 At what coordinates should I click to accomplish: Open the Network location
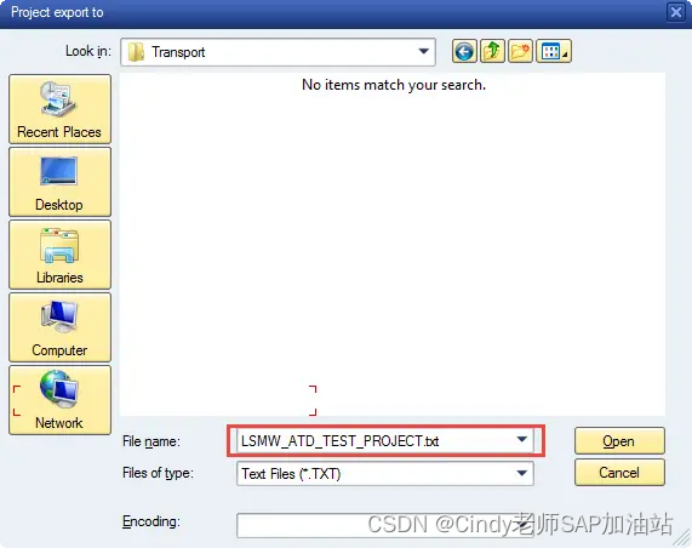pyautogui.click(x=60, y=400)
